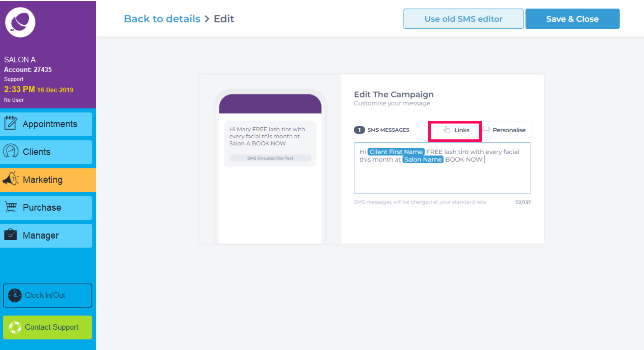The height and width of the screenshot is (350, 644).
Task: Click the Customise your message subtitle
Action: [392, 103]
